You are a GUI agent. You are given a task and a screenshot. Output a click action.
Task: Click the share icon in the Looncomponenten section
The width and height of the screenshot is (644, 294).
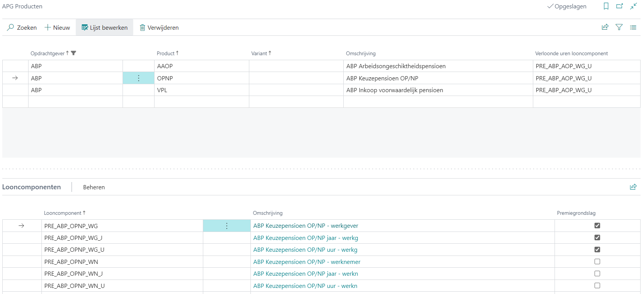pyautogui.click(x=633, y=187)
